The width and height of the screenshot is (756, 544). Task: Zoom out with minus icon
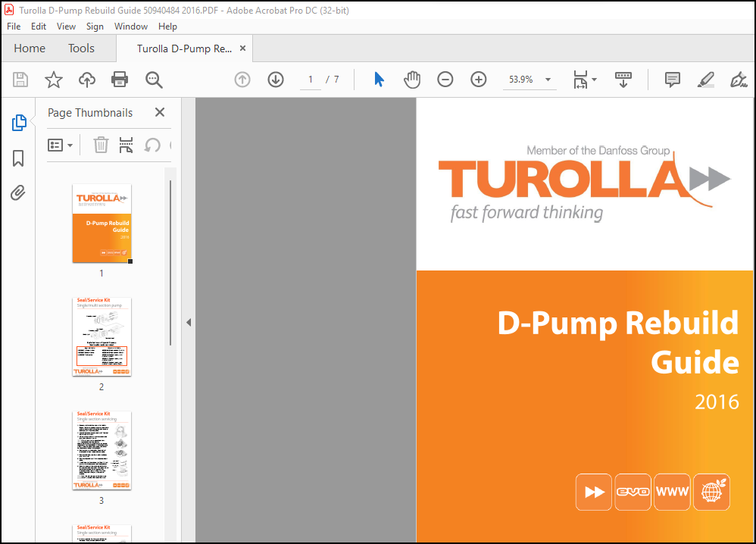pyautogui.click(x=445, y=80)
